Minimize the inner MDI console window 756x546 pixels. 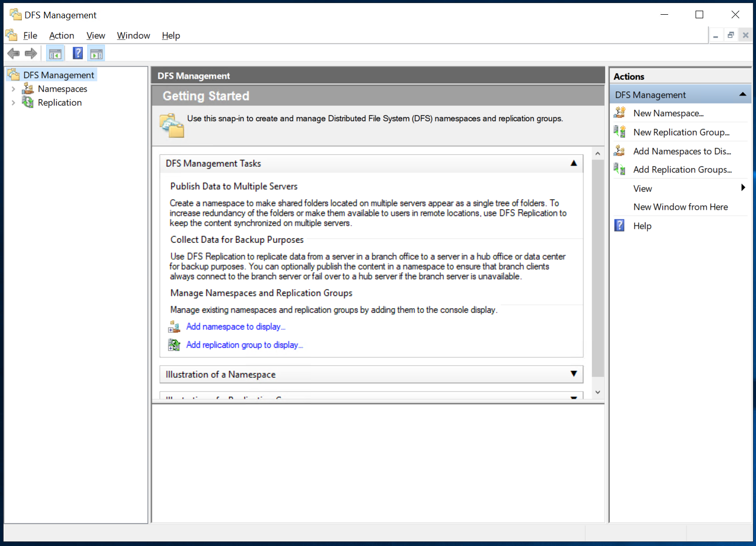coord(715,36)
